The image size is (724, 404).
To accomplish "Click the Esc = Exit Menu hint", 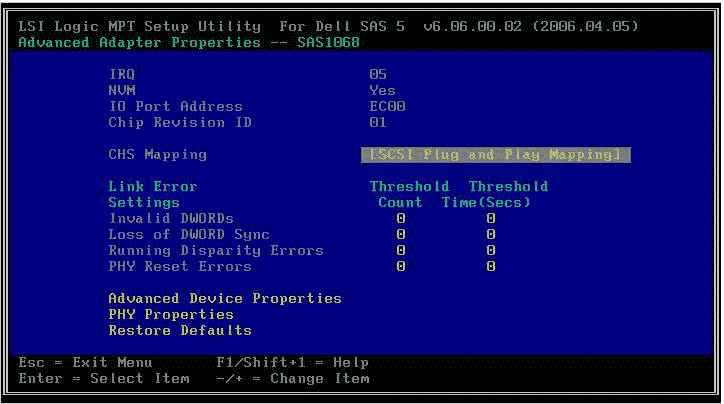I will click(85, 362).
